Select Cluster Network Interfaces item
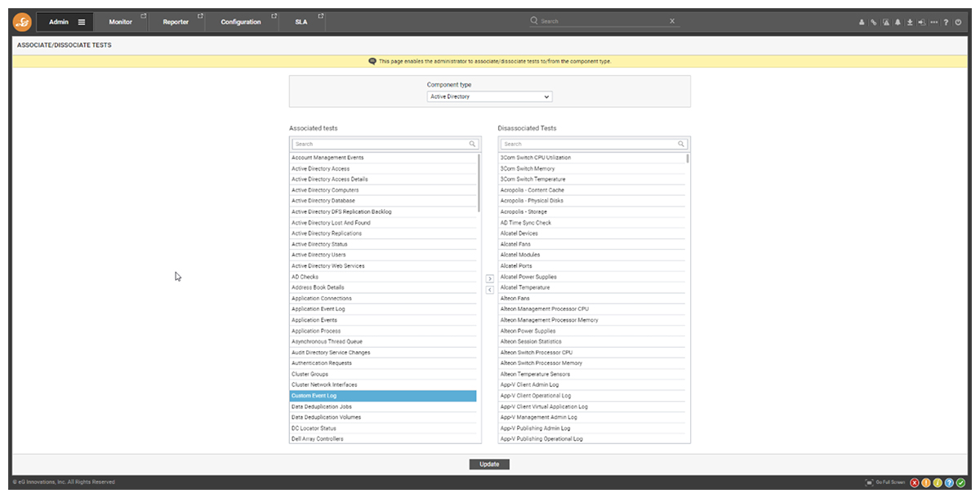The image size is (980, 498). 383,385
